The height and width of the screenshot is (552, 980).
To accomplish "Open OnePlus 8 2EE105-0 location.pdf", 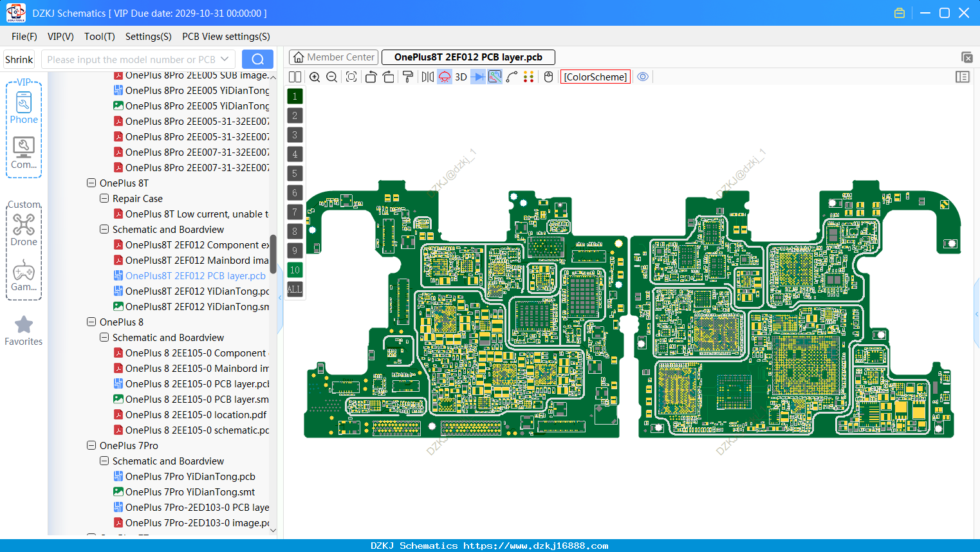I will [x=190, y=415].
